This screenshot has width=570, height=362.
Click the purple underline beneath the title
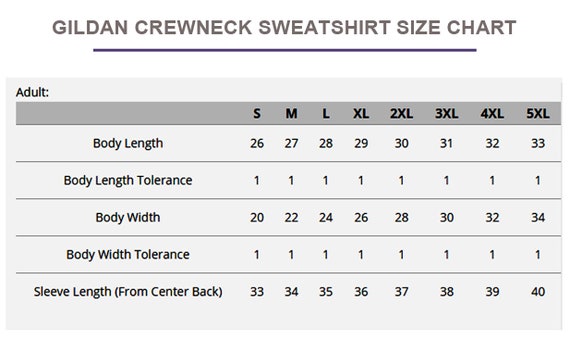[x=285, y=50]
